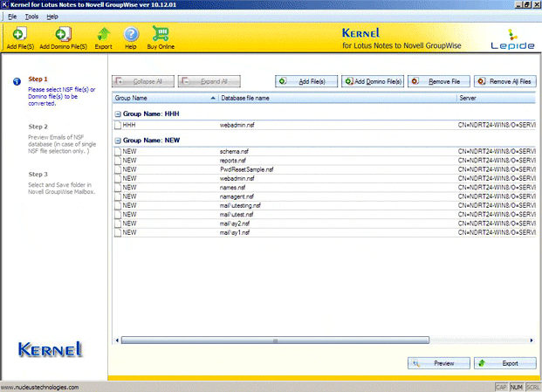This screenshot has width=542, height=392.
Task: Select the PwdResetSample.nsf file name
Action: coord(246,169)
